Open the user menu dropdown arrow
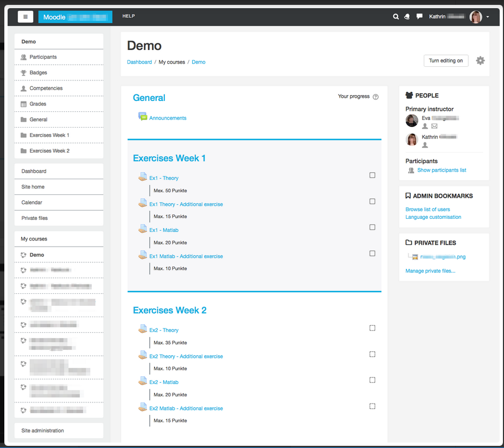Viewport: 504px width, 448px height. tap(488, 17)
